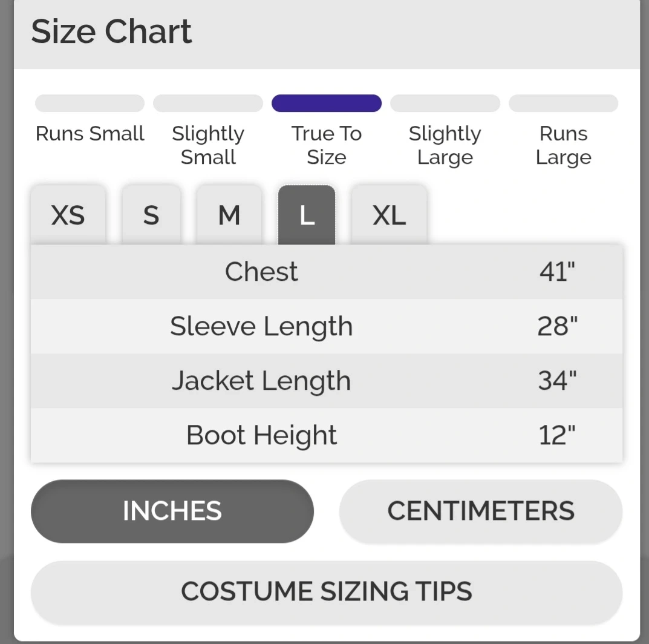Choose the M size tab

pyautogui.click(x=229, y=215)
